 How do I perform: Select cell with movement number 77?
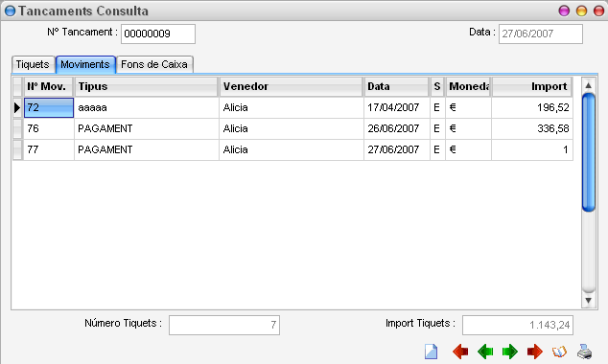tap(49, 149)
